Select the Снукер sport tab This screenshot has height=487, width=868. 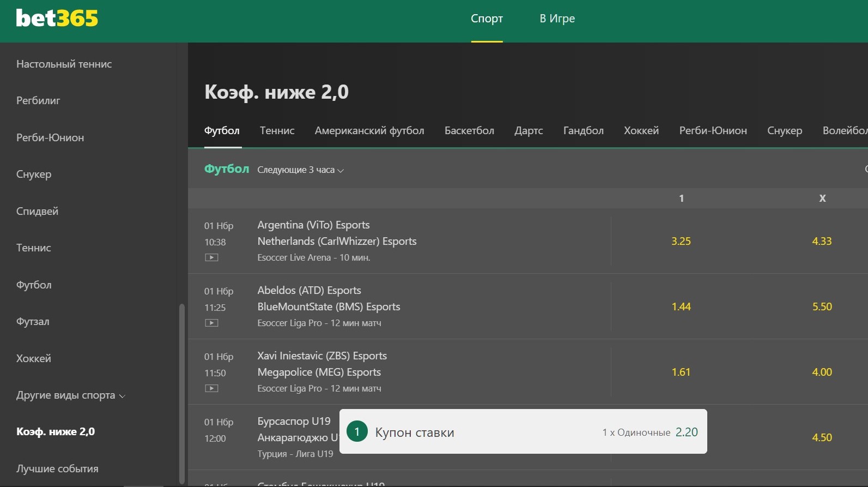tap(785, 131)
